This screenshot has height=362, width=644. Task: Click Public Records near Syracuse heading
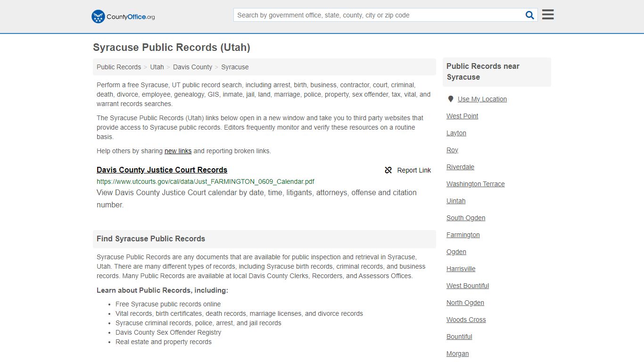pos(483,72)
